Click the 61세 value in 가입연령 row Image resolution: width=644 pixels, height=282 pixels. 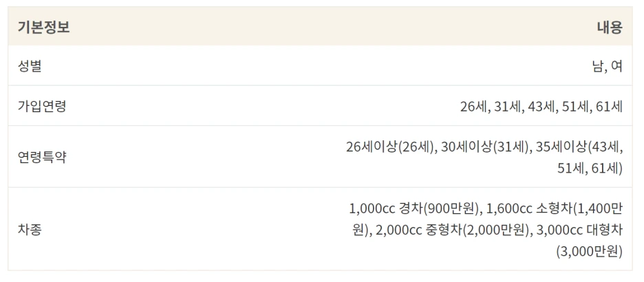tap(610, 107)
